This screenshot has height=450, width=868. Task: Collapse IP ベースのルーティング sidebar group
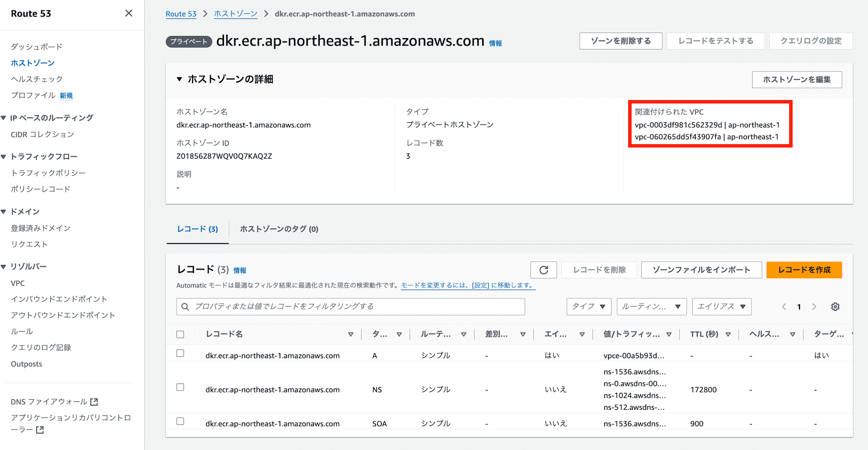click(3, 118)
